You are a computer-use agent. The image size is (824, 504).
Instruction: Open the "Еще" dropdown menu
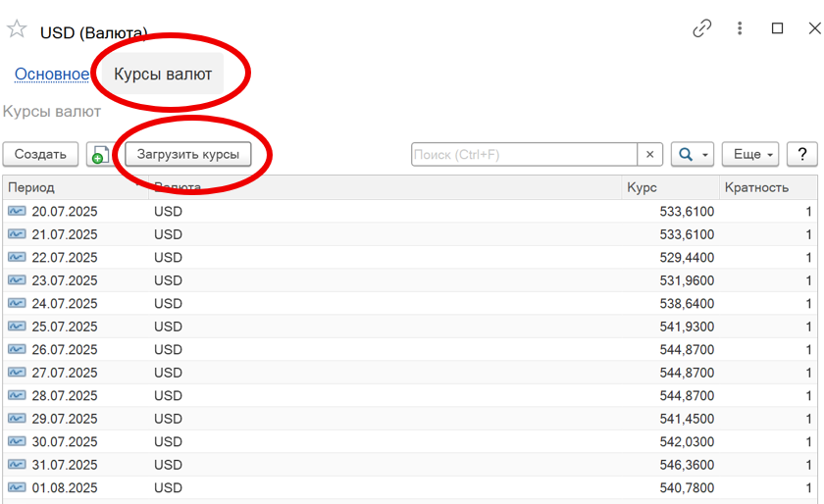pyautogui.click(x=750, y=155)
